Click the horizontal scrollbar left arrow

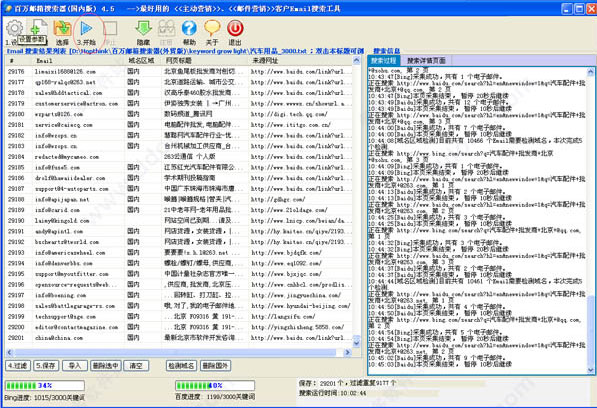pos(10,352)
